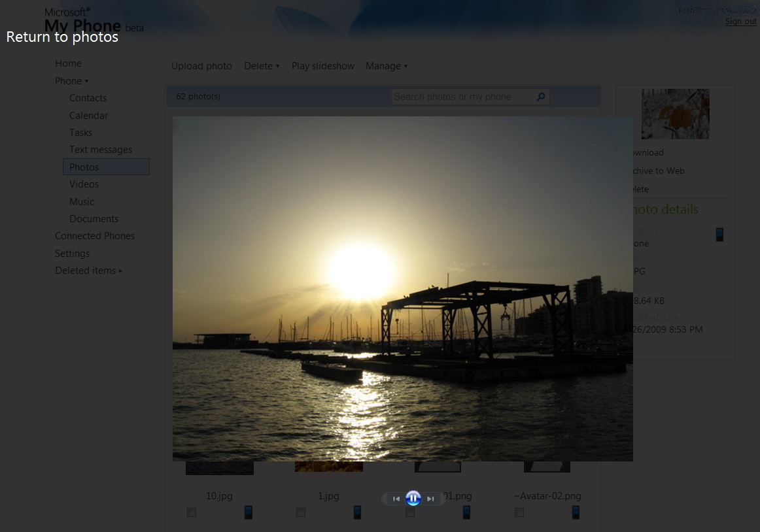
Task: Click the 10.jpg file name
Action: 219,496
